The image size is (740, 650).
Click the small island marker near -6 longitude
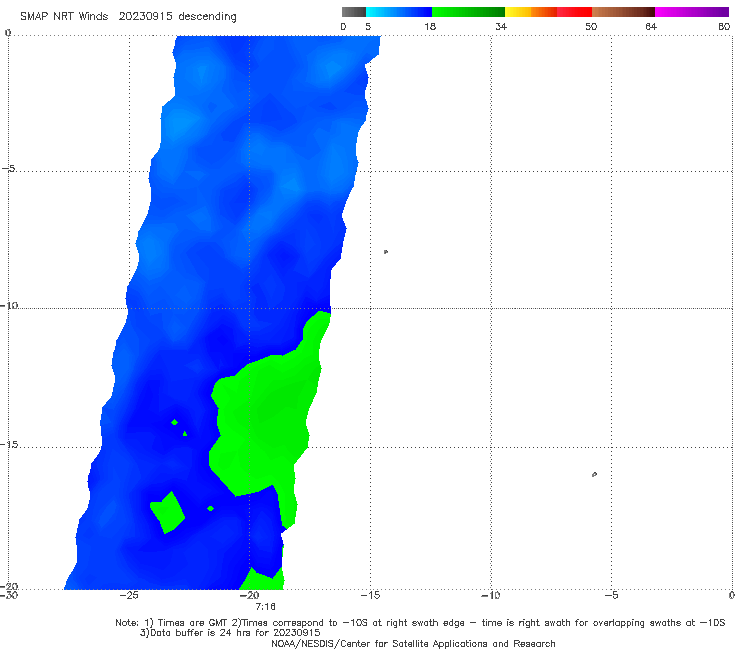click(x=594, y=474)
